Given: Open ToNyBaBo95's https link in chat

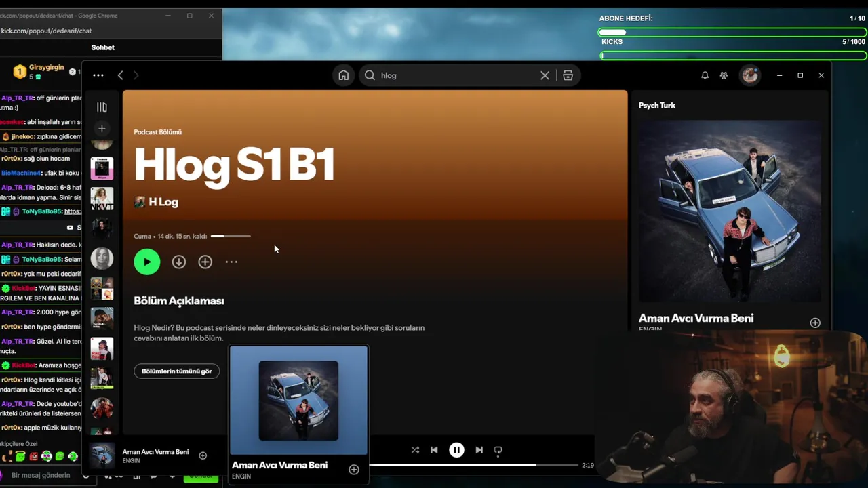Looking at the screenshot, I should (x=73, y=211).
